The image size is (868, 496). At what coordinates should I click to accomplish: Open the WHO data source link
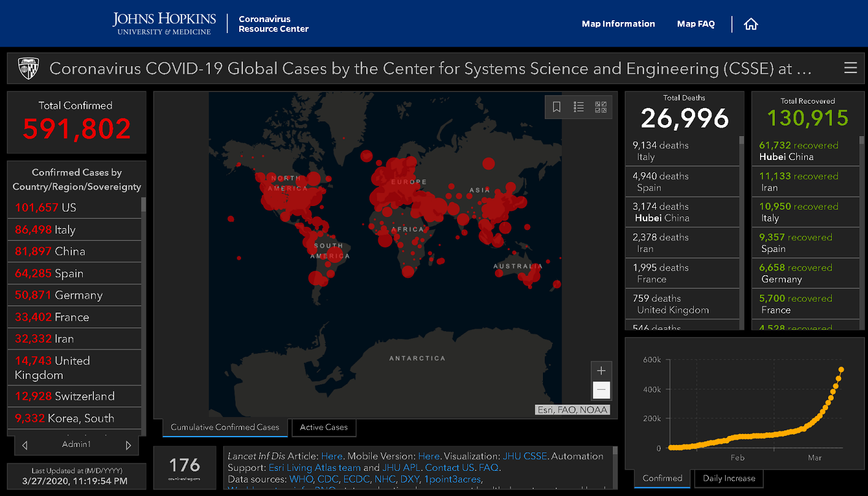click(x=302, y=479)
